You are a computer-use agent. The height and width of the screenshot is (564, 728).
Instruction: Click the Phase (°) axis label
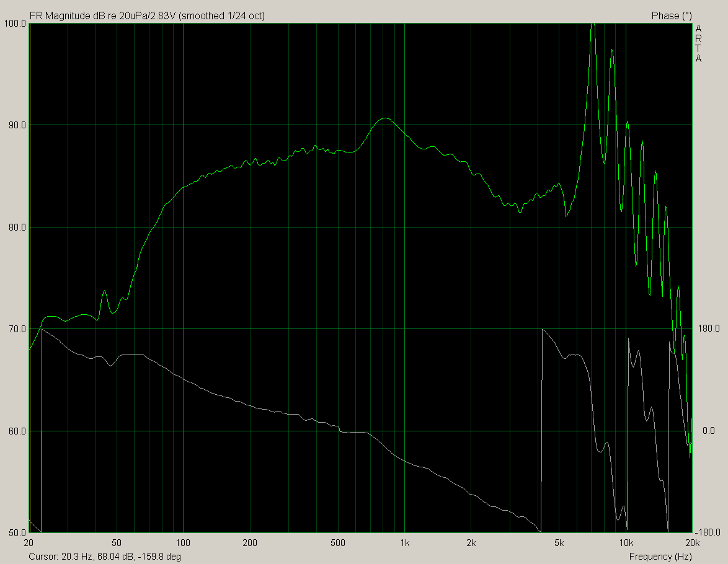(x=672, y=15)
